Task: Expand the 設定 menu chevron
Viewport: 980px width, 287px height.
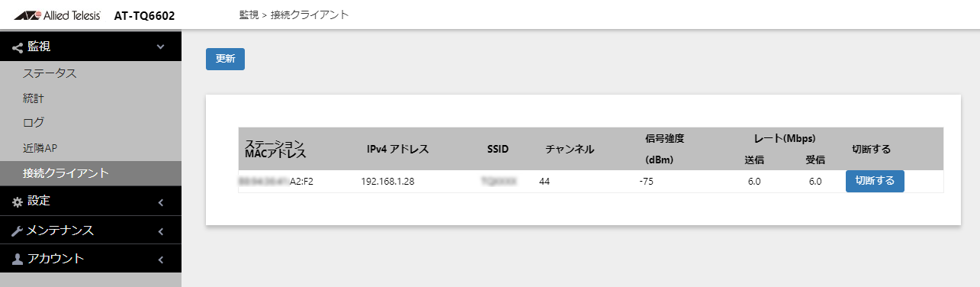Action: click(x=161, y=202)
